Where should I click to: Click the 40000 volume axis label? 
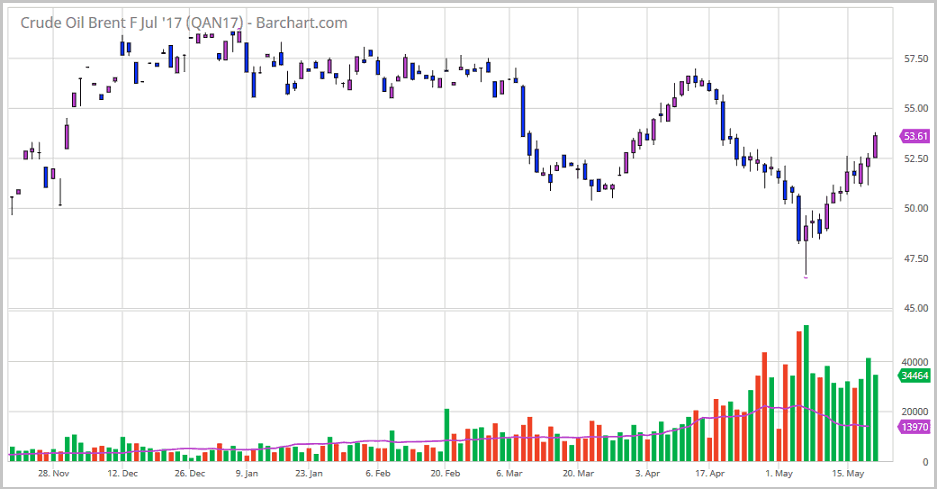click(915, 362)
